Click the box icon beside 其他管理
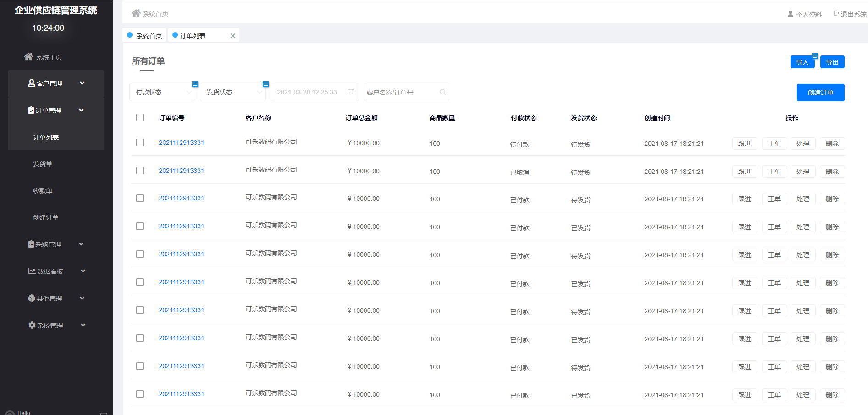 (x=32, y=298)
